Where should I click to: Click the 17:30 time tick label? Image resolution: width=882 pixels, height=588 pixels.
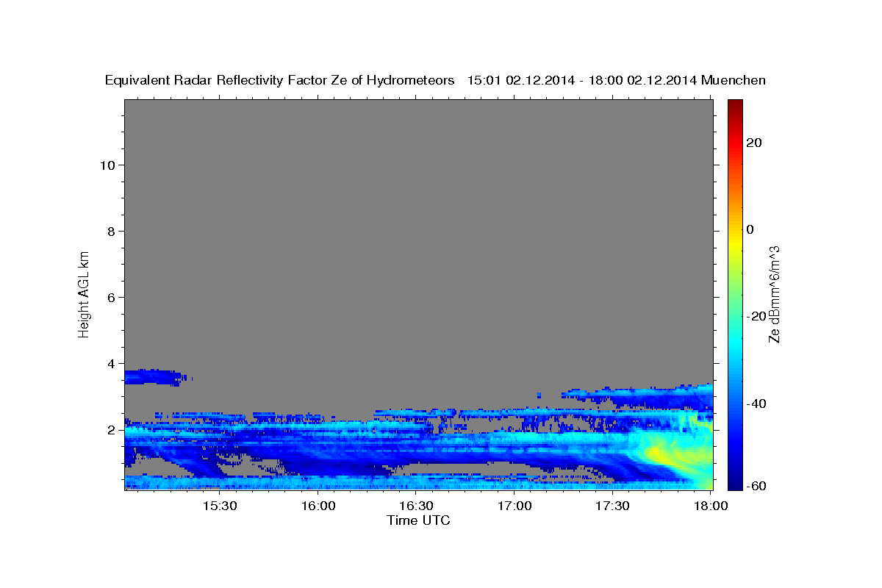[x=613, y=506]
